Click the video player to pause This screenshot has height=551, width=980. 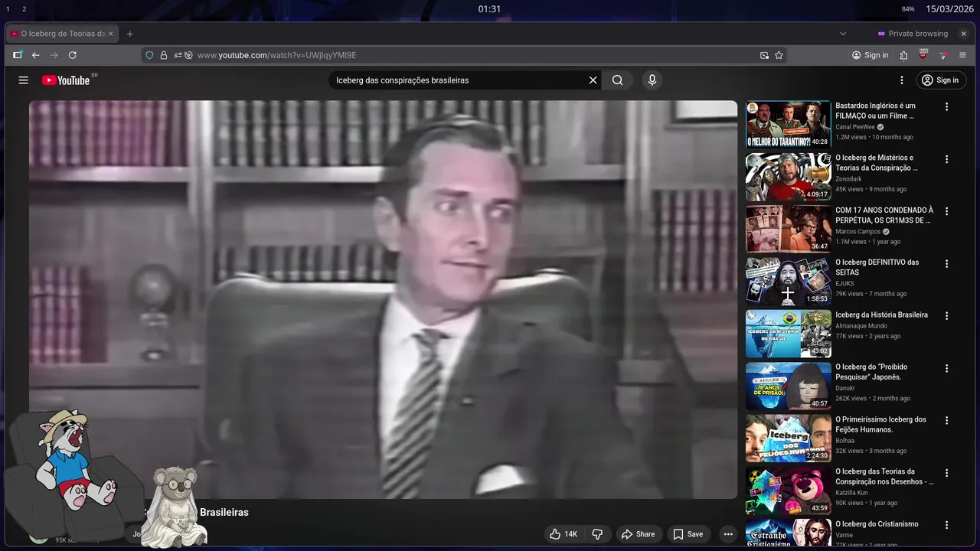pos(383,299)
